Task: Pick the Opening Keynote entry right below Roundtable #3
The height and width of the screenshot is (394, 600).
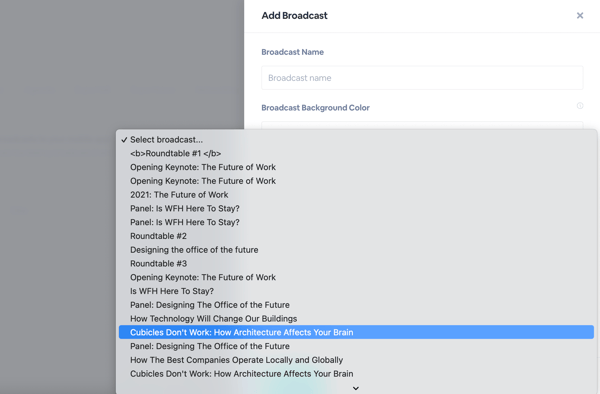Action: click(356, 277)
